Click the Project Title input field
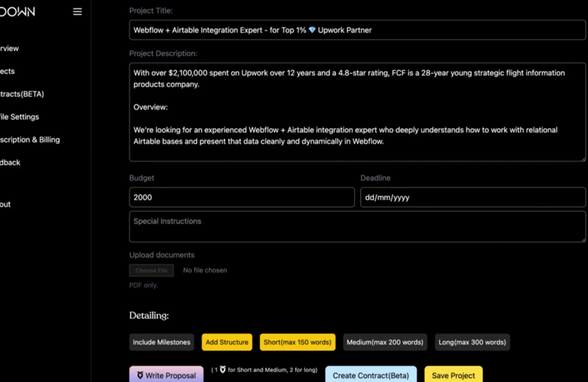Image resolution: width=588 pixels, height=382 pixels. (358, 30)
